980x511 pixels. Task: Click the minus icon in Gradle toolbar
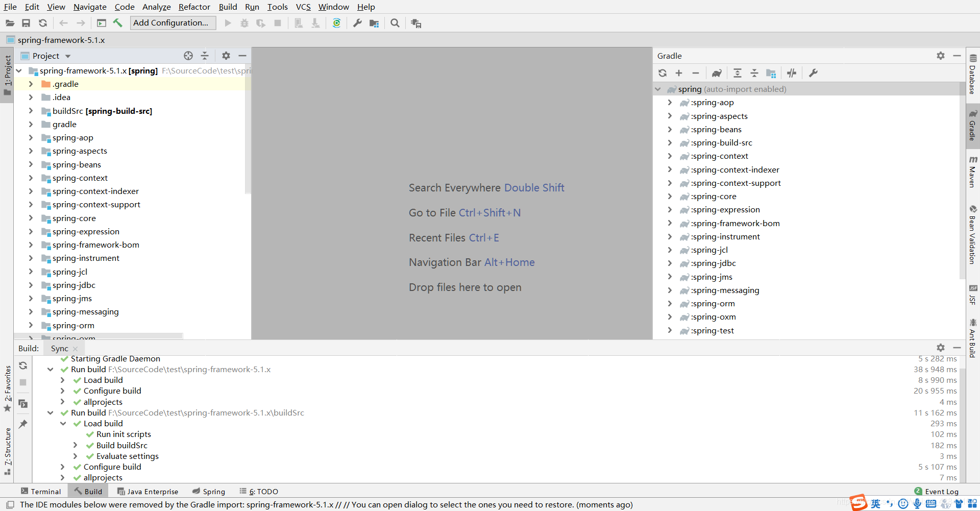pyautogui.click(x=695, y=73)
